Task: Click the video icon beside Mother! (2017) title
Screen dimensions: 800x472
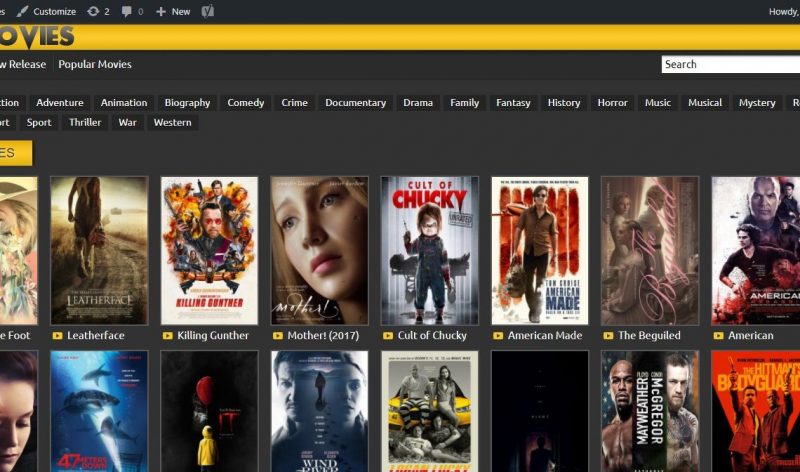Action: coord(278,336)
